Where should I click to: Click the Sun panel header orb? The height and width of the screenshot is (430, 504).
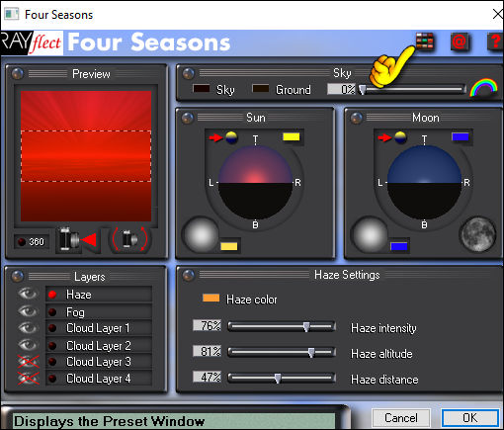point(187,118)
